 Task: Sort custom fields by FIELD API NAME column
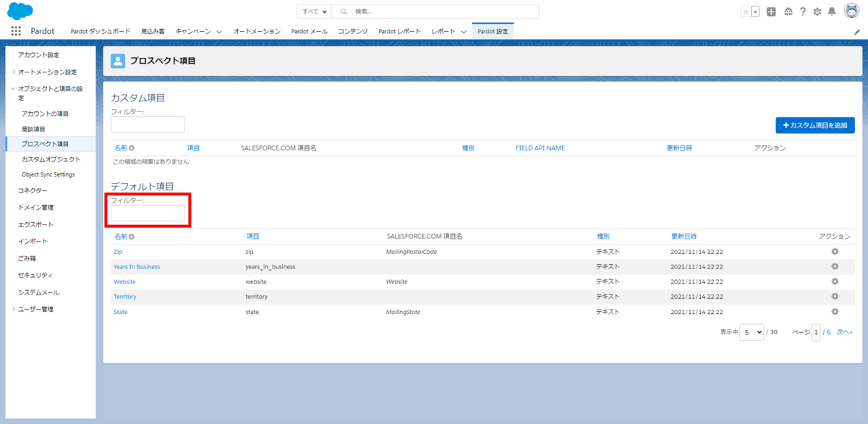pyautogui.click(x=540, y=148)
